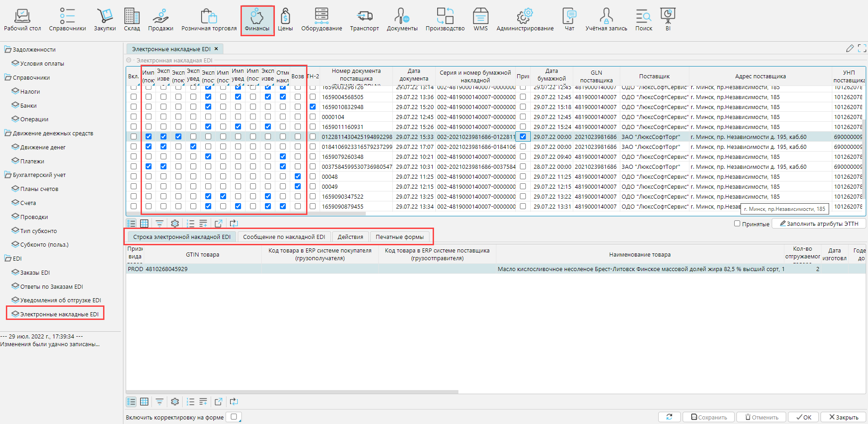Click Заполнить атрибуты ЭТТН button

818,224
